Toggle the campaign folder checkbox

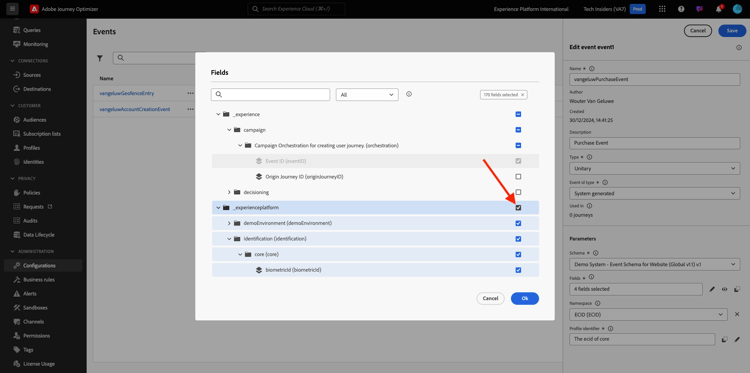tap(518, 130)
